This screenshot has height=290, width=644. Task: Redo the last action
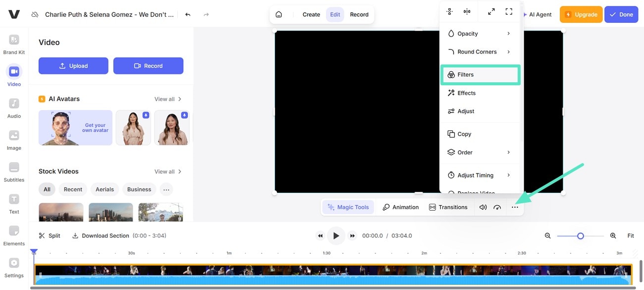pos(206,14)
